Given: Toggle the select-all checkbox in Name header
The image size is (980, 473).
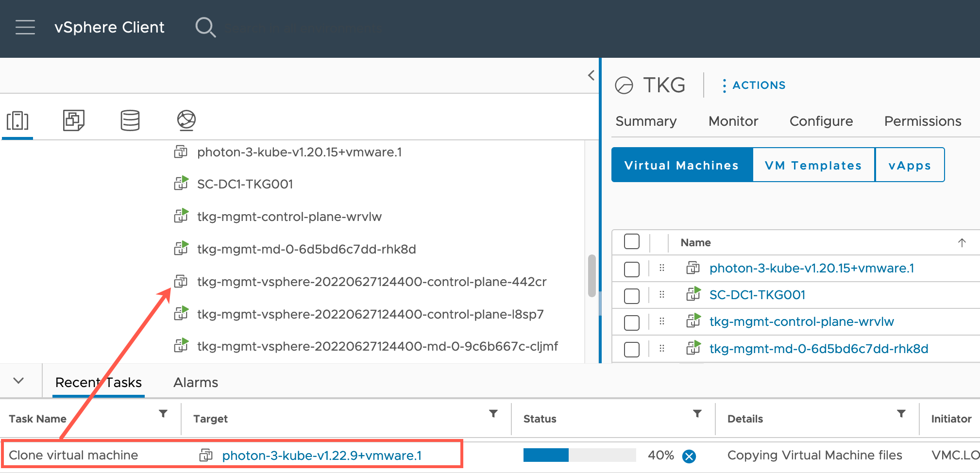Looking at the screenshot, I should pos(632,242).
